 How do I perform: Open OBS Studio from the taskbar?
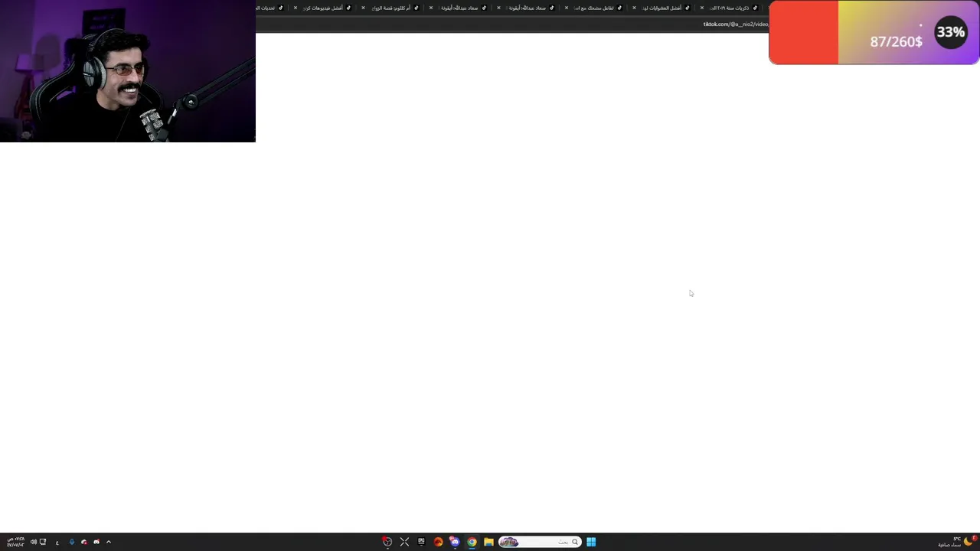(387, 542)
